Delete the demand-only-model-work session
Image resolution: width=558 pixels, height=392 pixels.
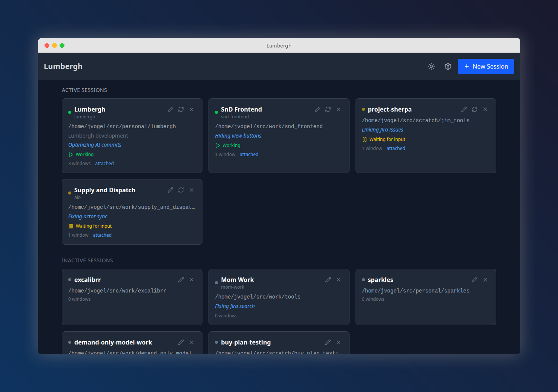[192, 342]
